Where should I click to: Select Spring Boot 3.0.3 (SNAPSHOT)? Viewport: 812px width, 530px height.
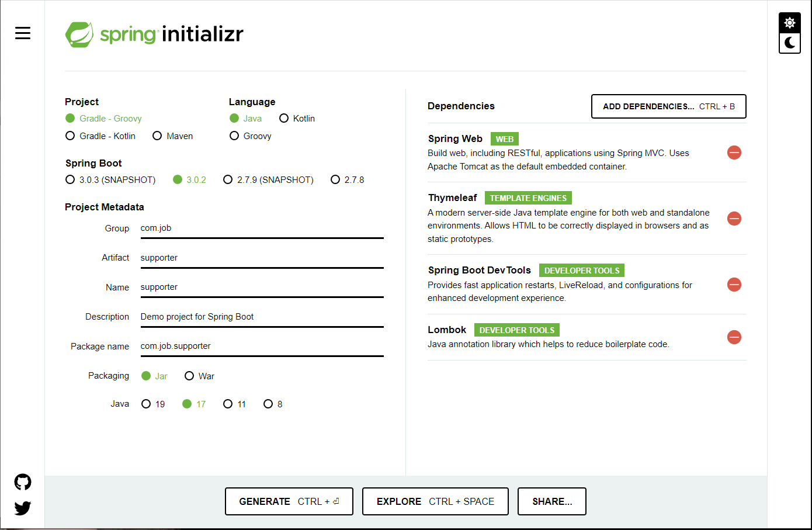(x=110, y=180)
